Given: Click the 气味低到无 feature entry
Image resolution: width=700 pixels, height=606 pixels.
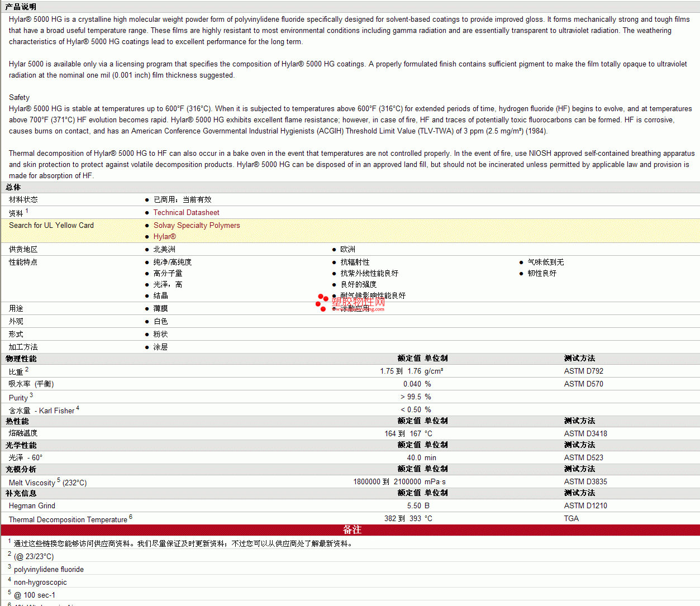Looking at the screenshot, I should click(x=546, y=262).
